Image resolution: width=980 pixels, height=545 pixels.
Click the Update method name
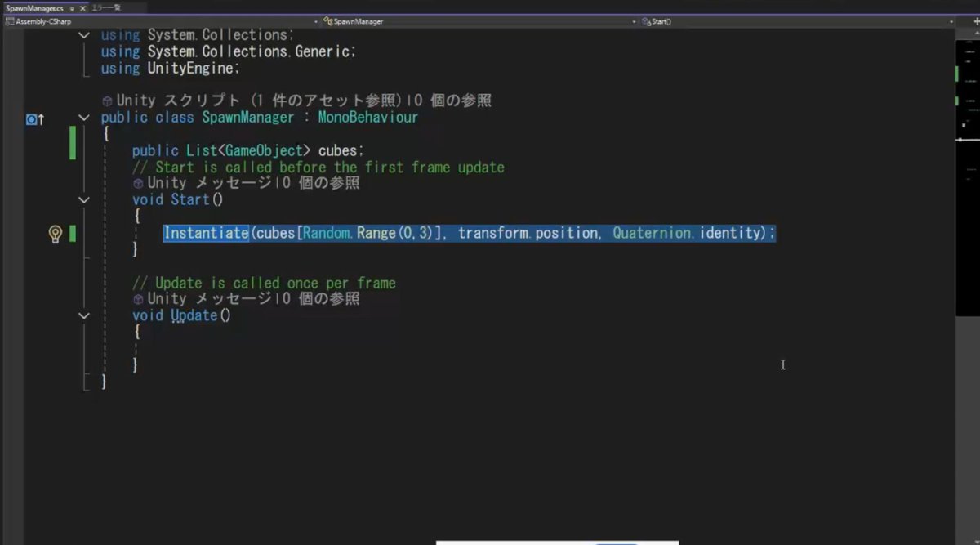coord(194,315)
